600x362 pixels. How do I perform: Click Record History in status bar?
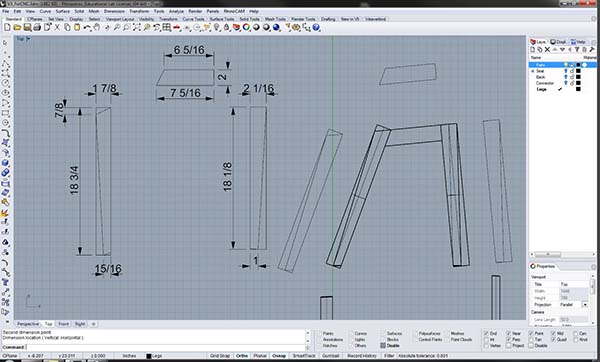click(362, 356)
